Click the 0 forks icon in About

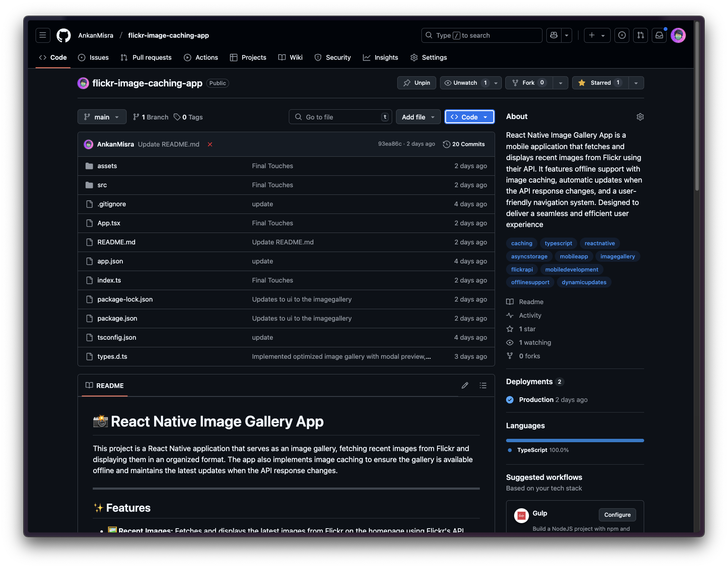click(x=510, y=356)
